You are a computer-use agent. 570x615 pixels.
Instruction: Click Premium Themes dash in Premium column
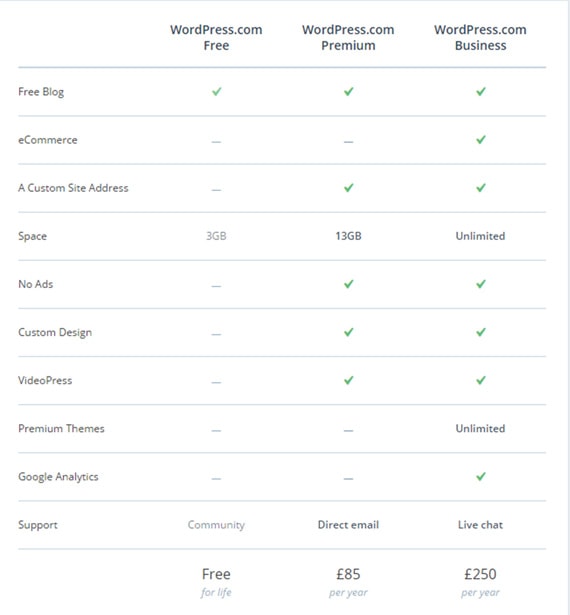tap(348, 430)
